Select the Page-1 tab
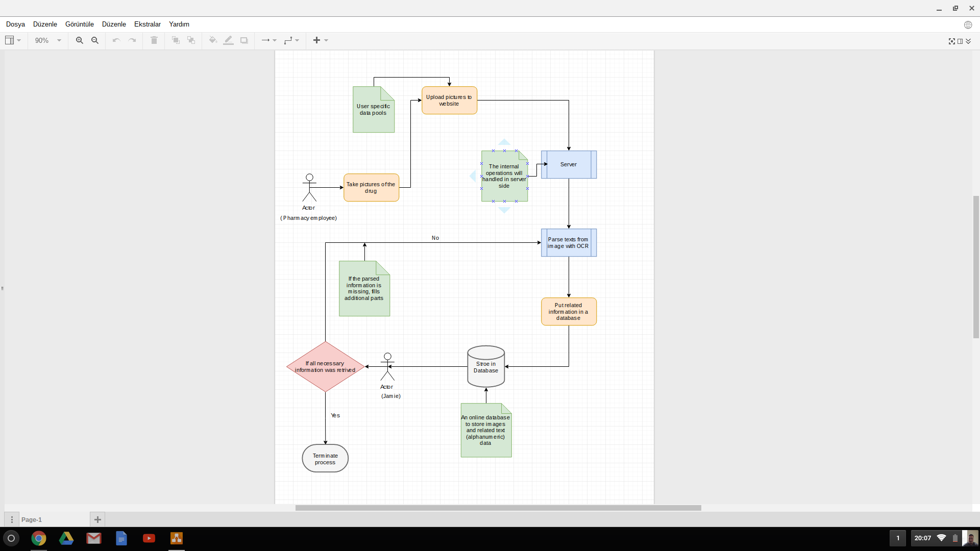 [x=32, y=519]
